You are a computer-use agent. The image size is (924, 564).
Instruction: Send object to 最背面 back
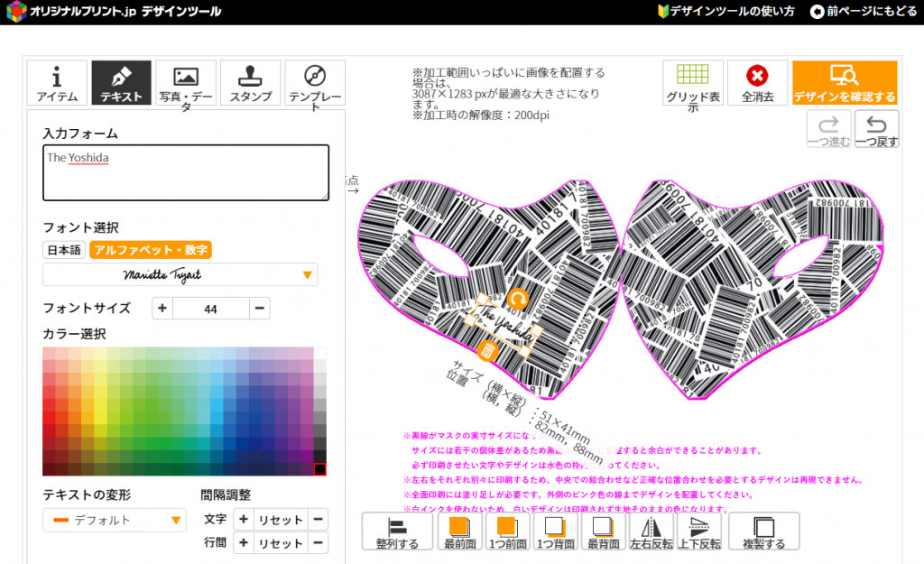[604, 532]
